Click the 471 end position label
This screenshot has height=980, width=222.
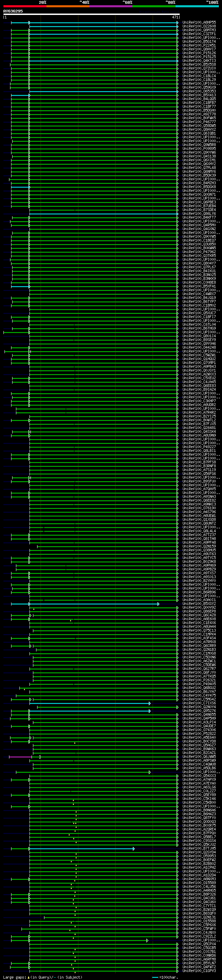[x=175, y=17]
